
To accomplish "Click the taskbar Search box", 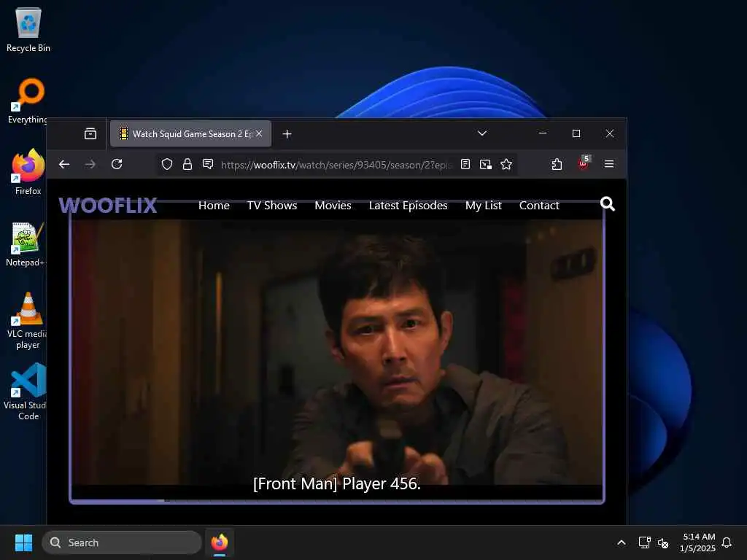I will click(122, 542).
